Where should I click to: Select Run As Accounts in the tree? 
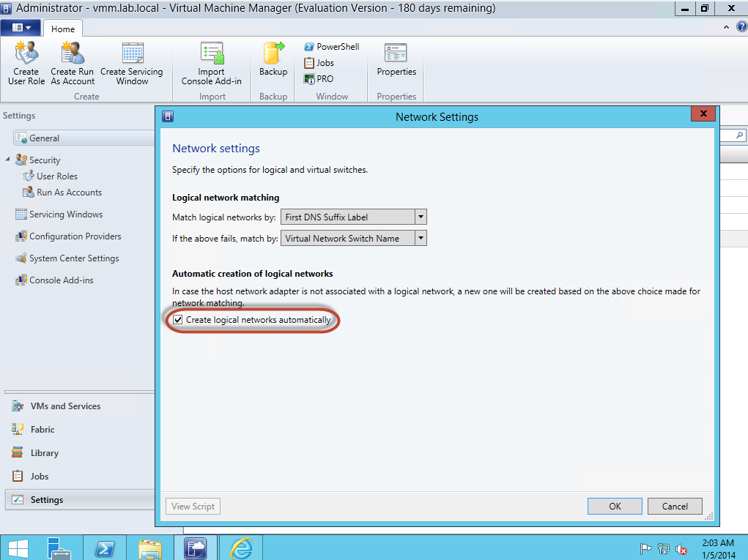click(x=69, y=193)
